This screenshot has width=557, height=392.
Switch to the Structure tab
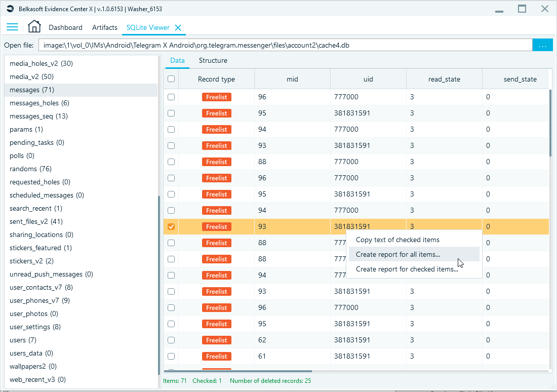[x=213, y=60]
